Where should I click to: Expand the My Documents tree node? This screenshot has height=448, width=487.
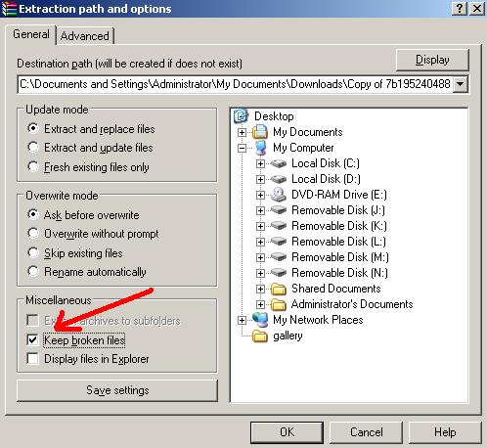(242, 132)
